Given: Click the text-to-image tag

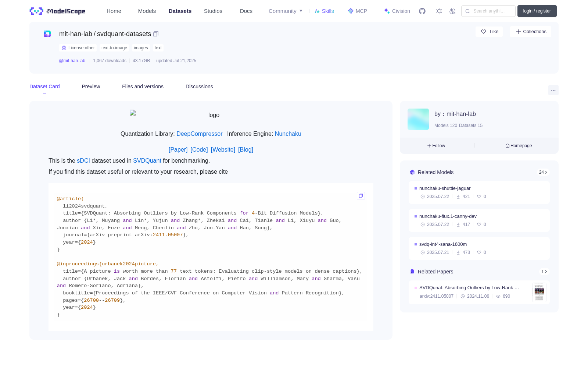Looking at the screenshot, I should 114,48.
